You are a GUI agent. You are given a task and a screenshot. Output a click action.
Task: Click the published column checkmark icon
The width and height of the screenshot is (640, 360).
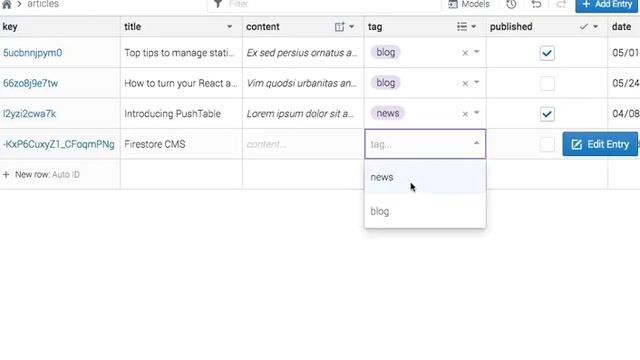pos(583,27)
